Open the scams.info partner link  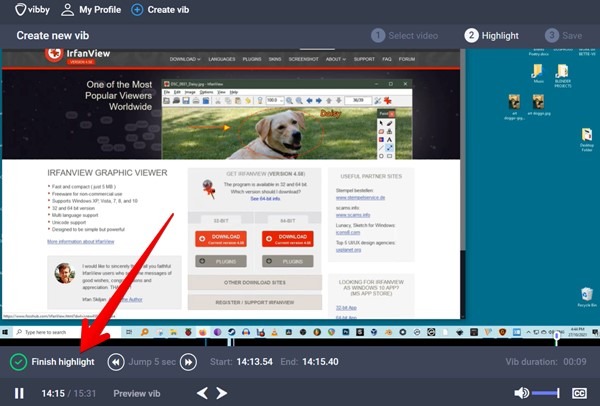point(353,215)
